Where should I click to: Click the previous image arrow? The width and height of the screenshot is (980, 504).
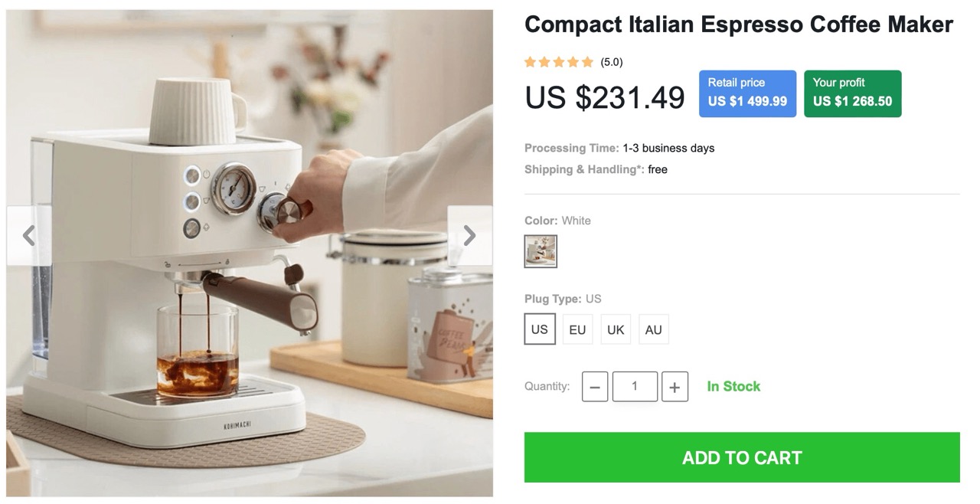point(29,236)
